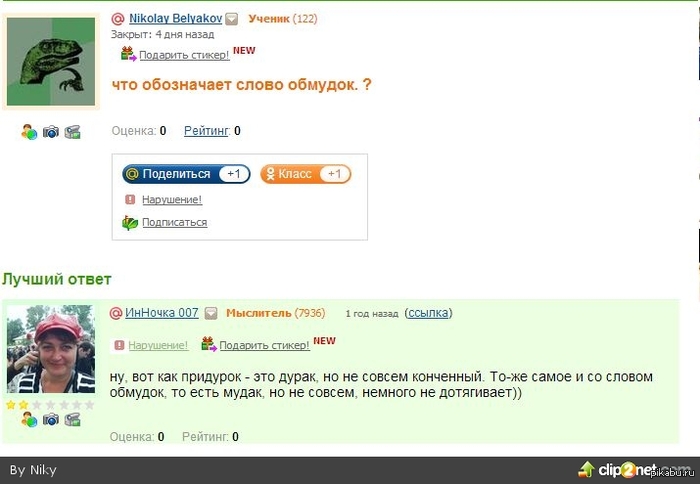Click Подписаться link
Viewport: 700px width, 484px height.
pos(175,222)
